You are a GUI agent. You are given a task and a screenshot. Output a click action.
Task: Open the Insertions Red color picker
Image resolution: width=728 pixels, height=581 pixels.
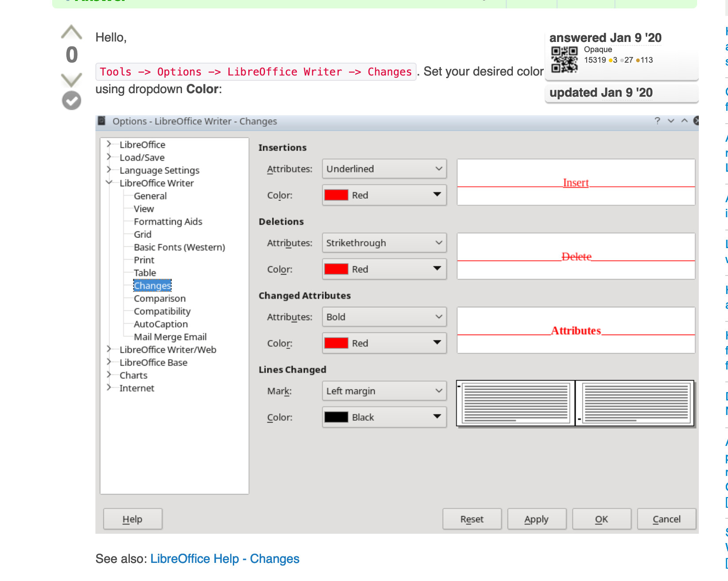384,195
